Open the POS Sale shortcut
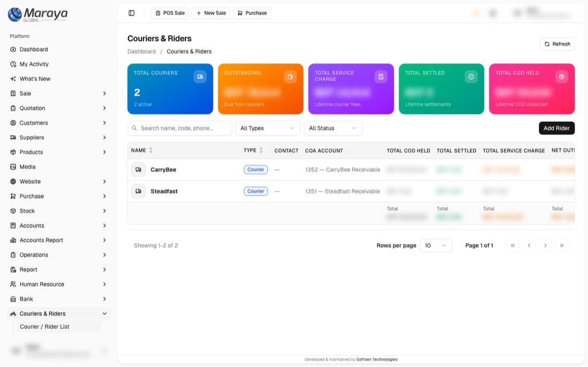Image resolution: width=588 pixels, height=367 pixels. [x=170, y=13]
